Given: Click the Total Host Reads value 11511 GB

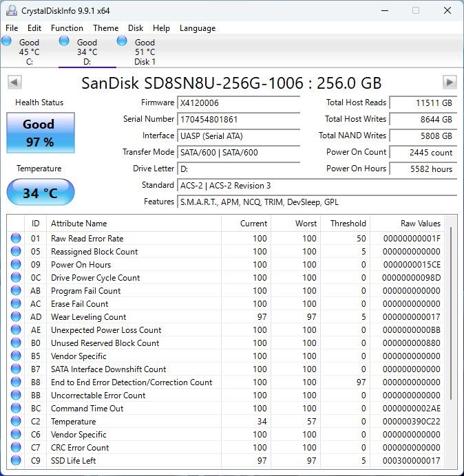Looking at the screenshot, I should 423,103.
